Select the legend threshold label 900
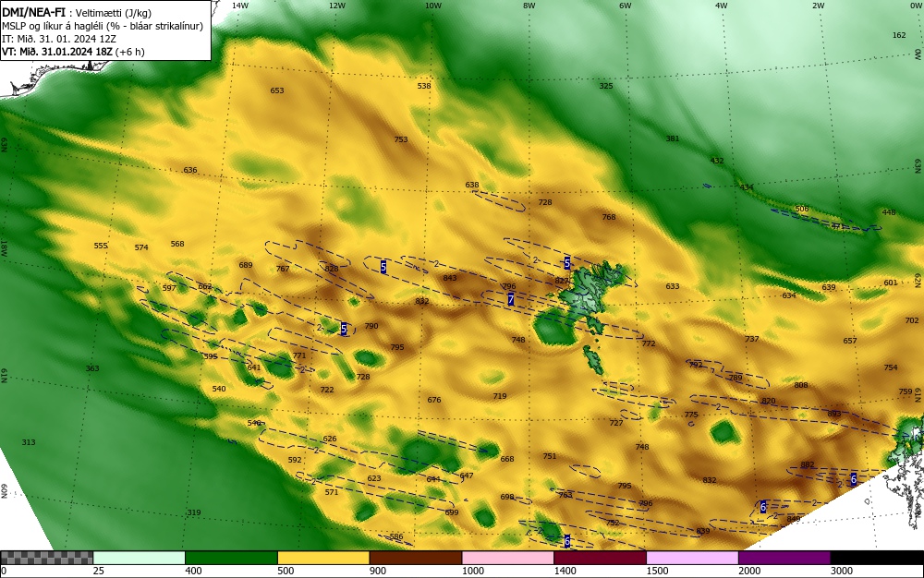This screenshot has width=924, height=578. [378, 571]
